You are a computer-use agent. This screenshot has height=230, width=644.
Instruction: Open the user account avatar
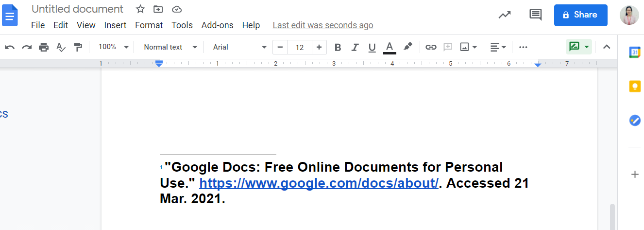(629, 15)
